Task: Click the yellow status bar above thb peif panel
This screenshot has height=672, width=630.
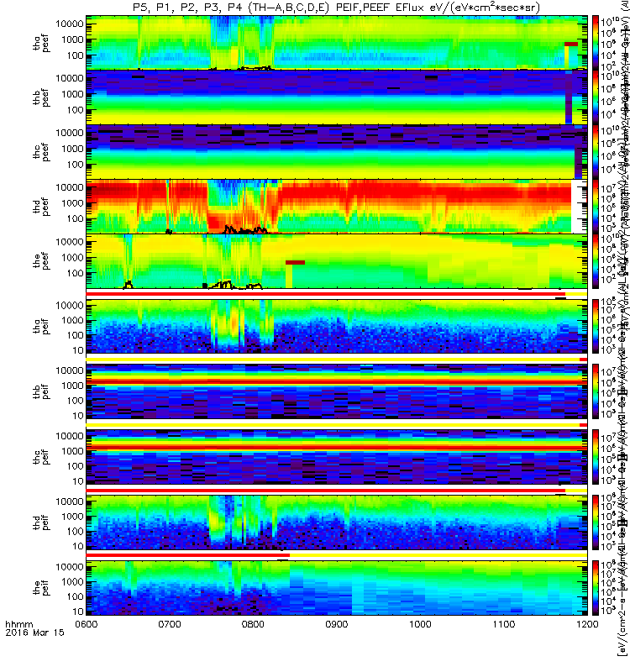Action: [333, 360]
